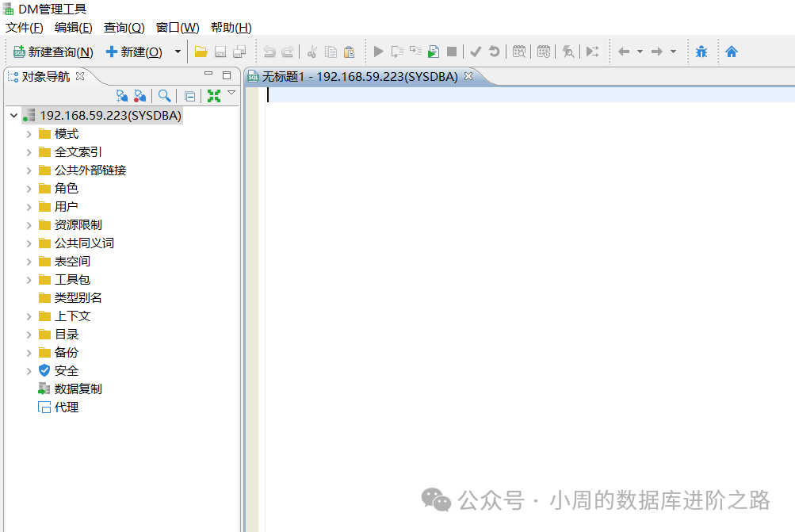
Task: Click the paste clipboard icon
Action: 349,52
